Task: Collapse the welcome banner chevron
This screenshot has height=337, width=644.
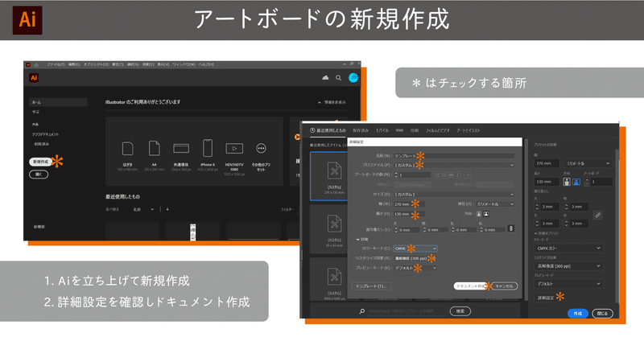Action: (319, 103)
